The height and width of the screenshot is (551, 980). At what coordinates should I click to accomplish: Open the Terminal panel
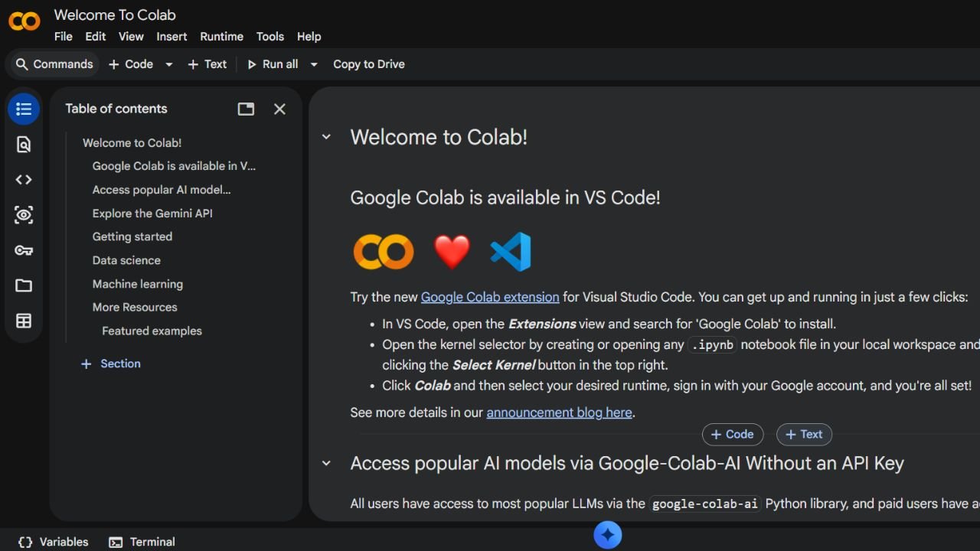(142, 542)
